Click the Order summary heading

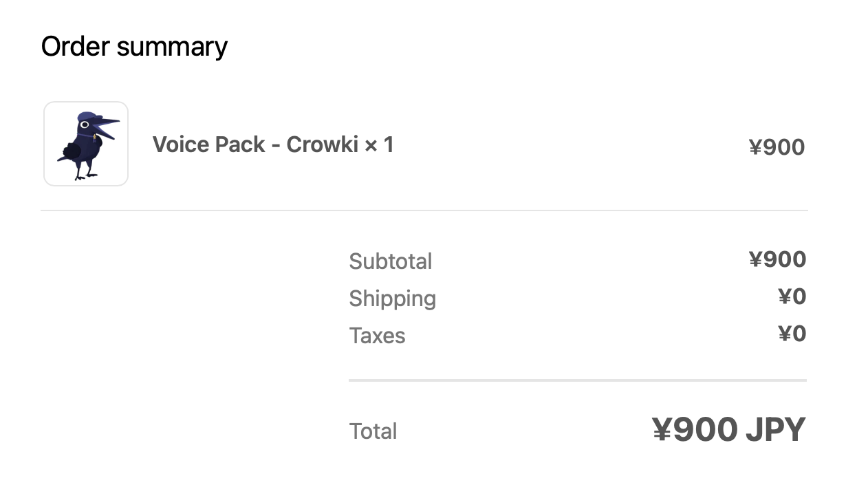pyautogui.click(x=134, y=47)
